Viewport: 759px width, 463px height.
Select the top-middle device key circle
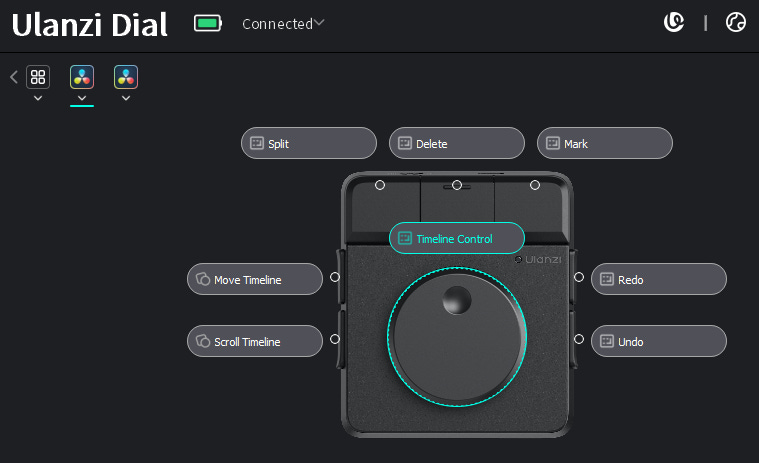pyautogui.click(x=457, y=185)
